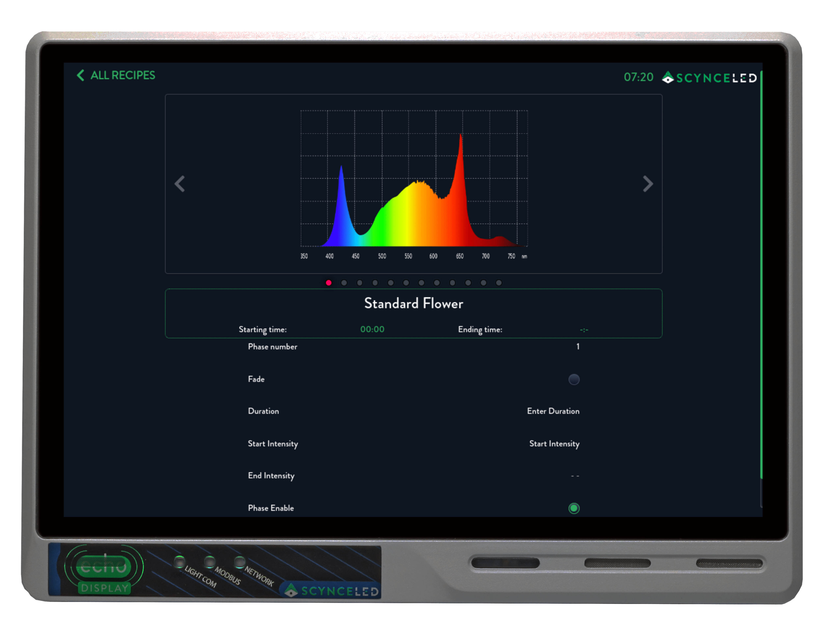Viewport: 838px width, 644px height.
Task: Click the ScynceLED logo at top right
Action: (709, 78)
